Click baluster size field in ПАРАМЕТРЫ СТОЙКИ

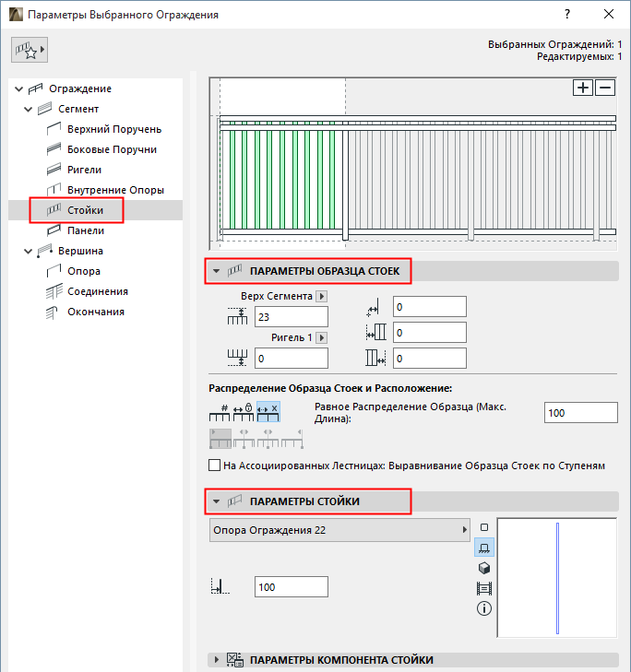(292, 586)
